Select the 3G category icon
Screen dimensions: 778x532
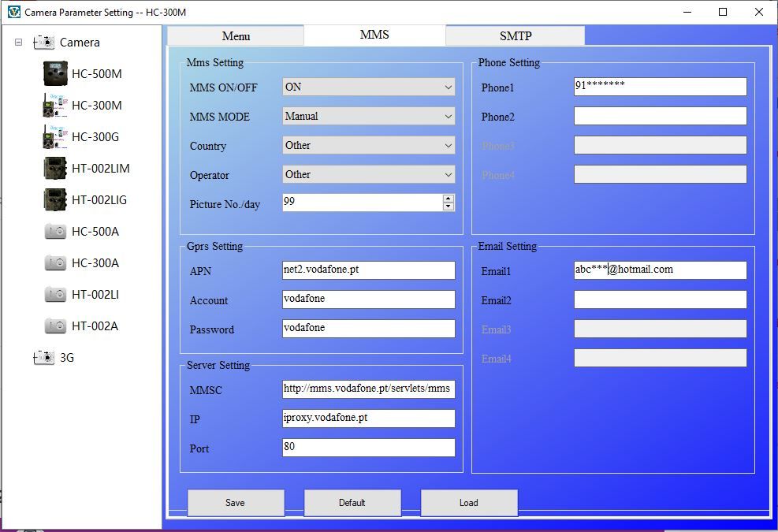(44, 358)
